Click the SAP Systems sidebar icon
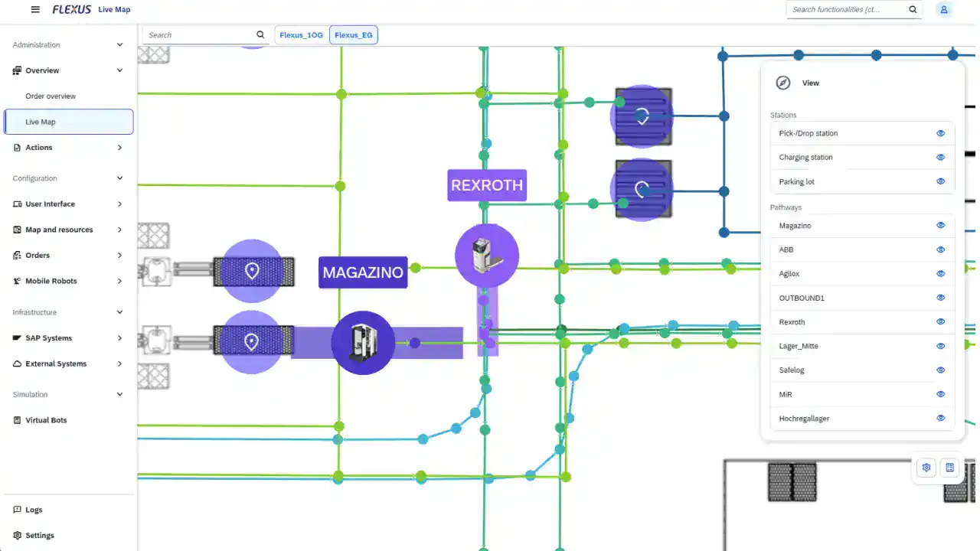The width and height of the screenshot is (980, 551). coord(17,338)
